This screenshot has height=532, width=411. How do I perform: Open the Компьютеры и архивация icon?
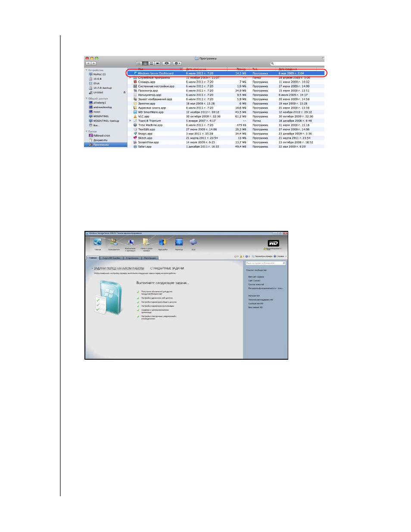pos(130,243)
